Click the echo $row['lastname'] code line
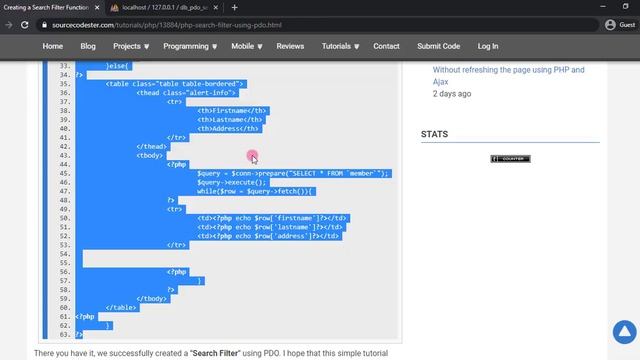Image resolution: width=640 pixels, height=360 pixels. (270, 227)
